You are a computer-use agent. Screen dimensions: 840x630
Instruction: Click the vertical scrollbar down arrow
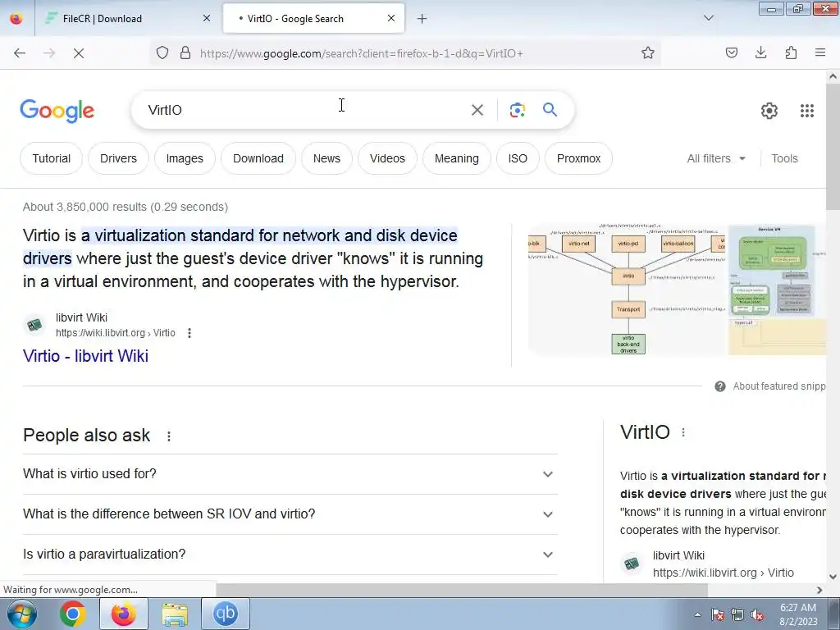[833, 577]
